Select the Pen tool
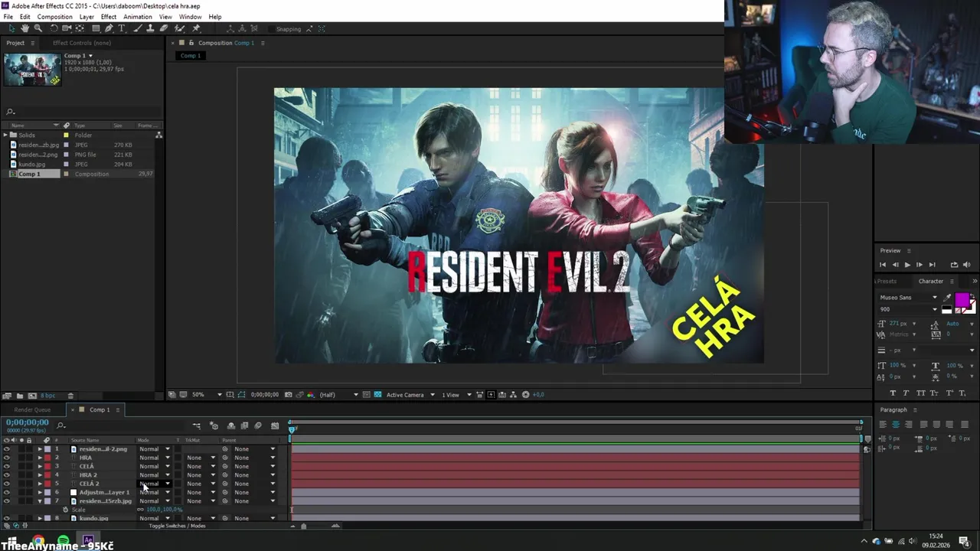 pyautogui.click(x=109, y=28)
